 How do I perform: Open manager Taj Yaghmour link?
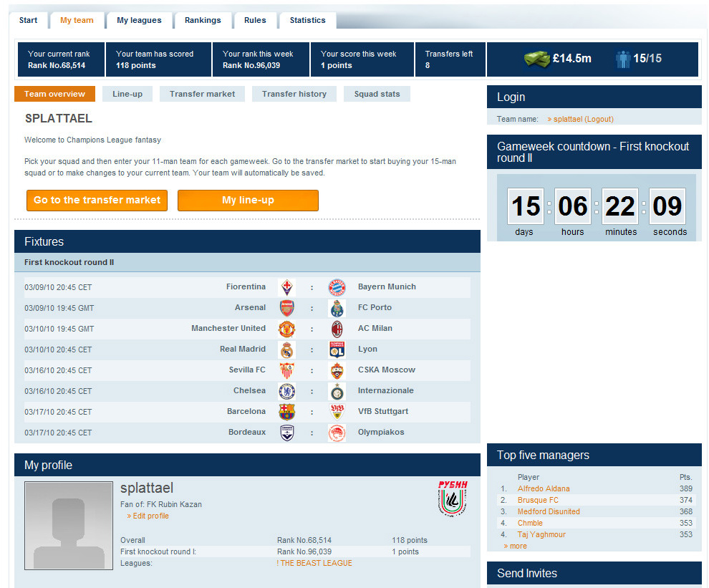pos(541,534)
